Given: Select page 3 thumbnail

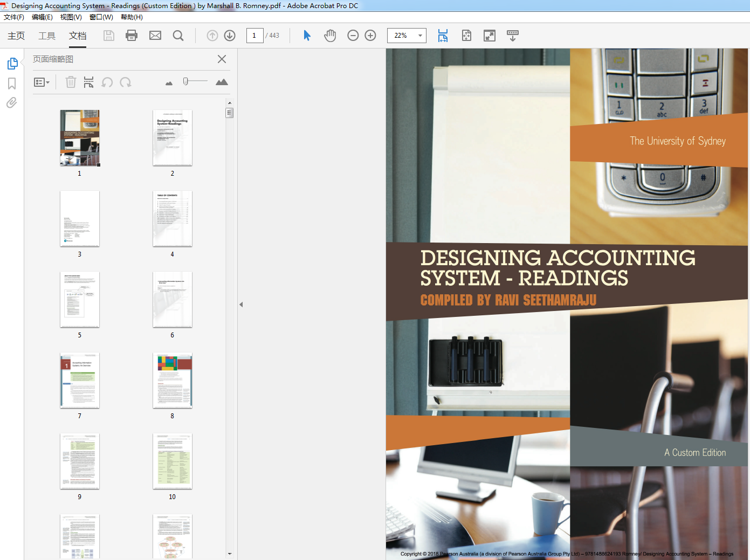Looking at the screenshot, I should coord(80,219).
